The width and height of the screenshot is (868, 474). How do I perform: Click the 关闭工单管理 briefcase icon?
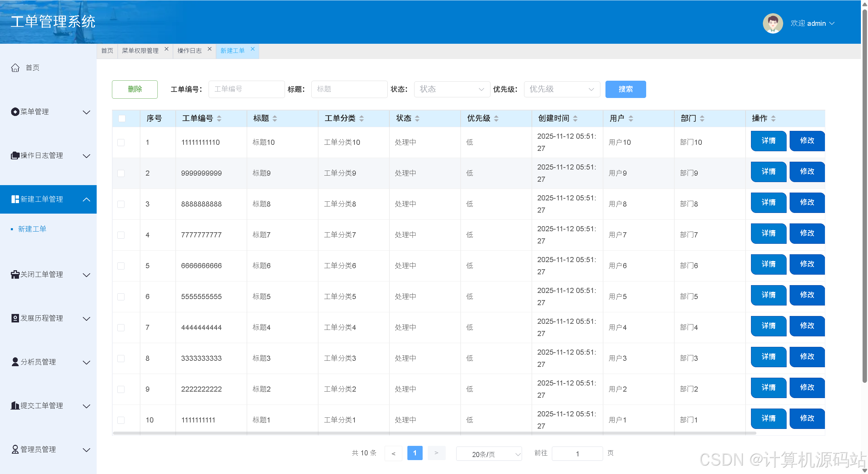click(x=15, y=275)
